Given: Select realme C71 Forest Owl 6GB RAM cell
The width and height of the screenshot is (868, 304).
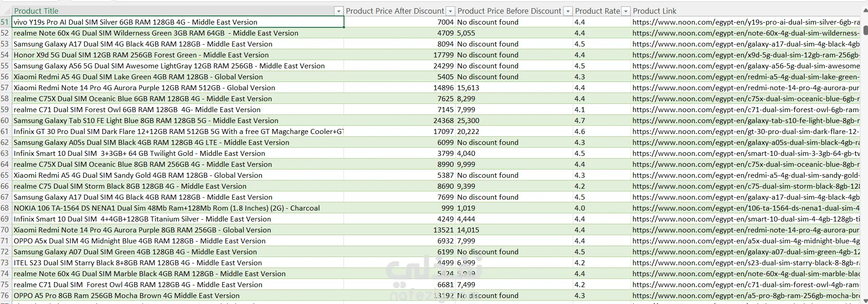Looking at the screenshot, I should click(x=178, y=109).
